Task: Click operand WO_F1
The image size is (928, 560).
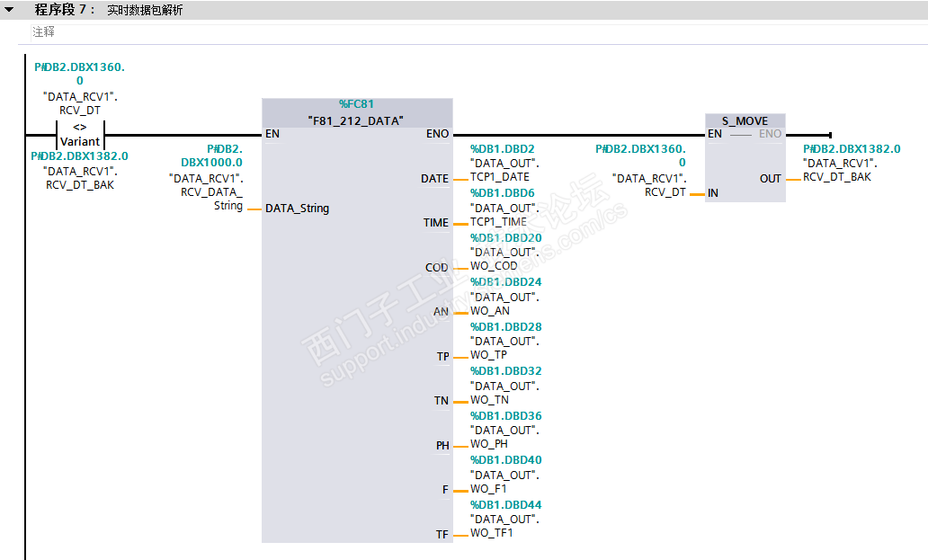Action: pos(488,489)
